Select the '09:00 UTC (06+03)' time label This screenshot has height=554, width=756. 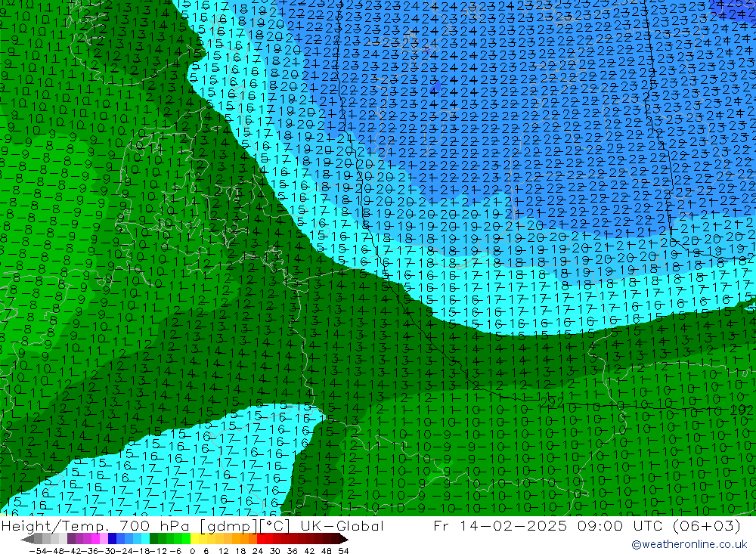click(x=659, y=525)
